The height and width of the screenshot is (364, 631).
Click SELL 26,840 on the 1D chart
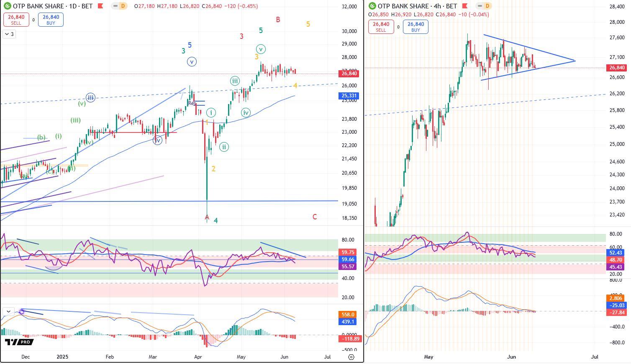(x=16, y=20)
